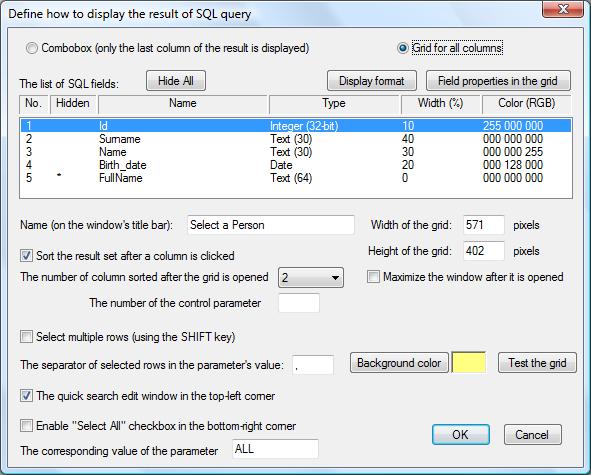Focus the Height of the grid field

[x=484, y=251]
